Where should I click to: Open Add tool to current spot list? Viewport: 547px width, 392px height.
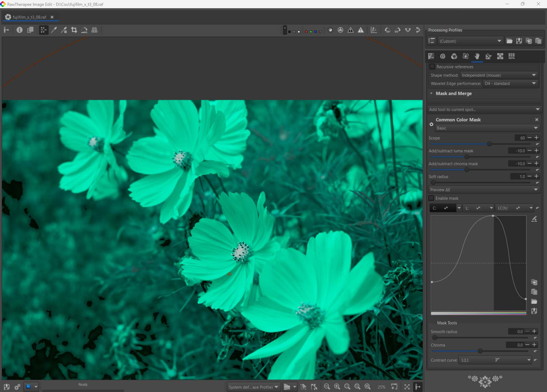[484, 110]
